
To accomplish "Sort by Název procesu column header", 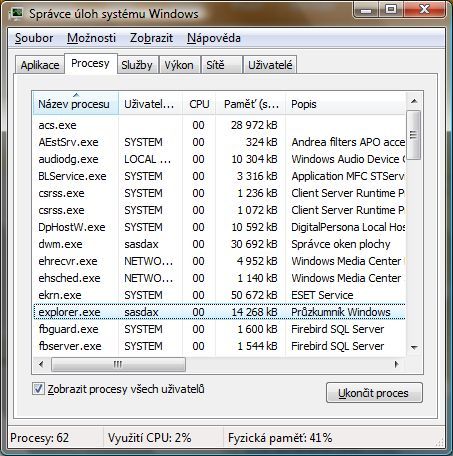I will pos(75,104).
